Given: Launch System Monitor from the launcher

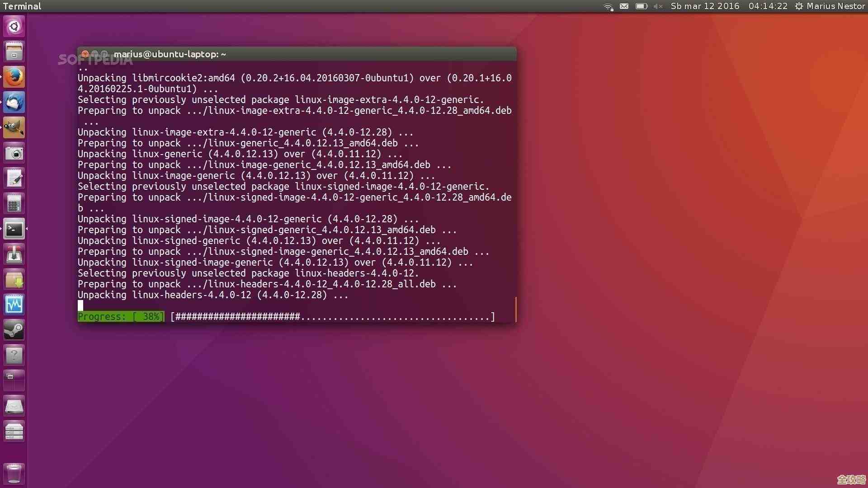Looking at the screenshot, I should (14, 305).
